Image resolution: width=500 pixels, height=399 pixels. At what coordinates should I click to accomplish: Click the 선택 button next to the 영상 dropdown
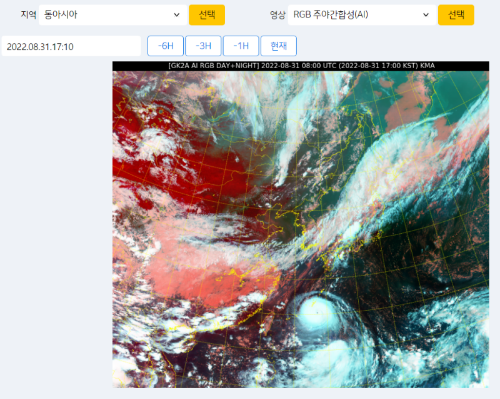pyautogui.click(x=456, y=15)
